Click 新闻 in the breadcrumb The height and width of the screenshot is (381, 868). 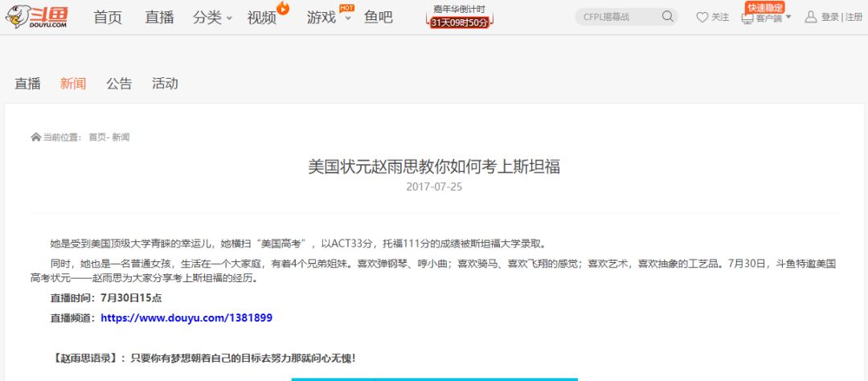click(x=121, y=137)
